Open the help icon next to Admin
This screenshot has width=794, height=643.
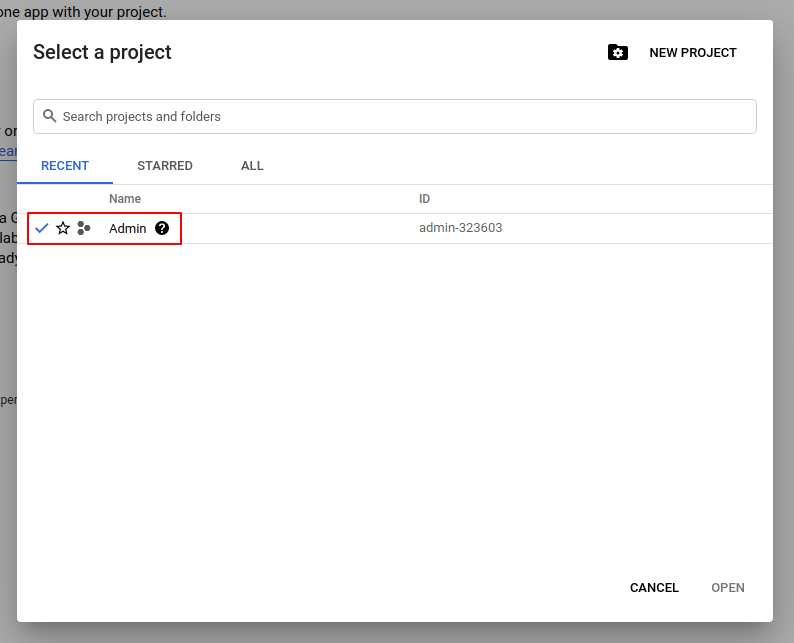(x=162, y=228)
